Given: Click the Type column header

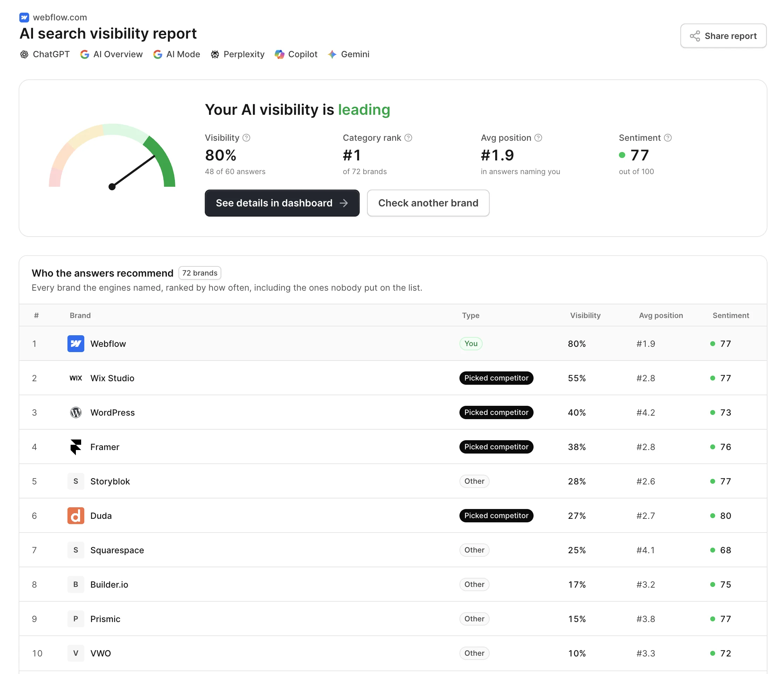Looking at the screenshot, I should click(471, 316).
